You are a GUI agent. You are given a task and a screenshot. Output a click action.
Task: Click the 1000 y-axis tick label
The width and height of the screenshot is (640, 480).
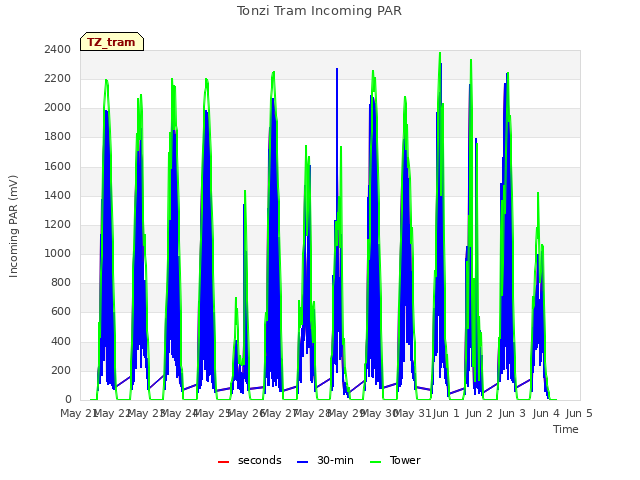tap(58, 253)
